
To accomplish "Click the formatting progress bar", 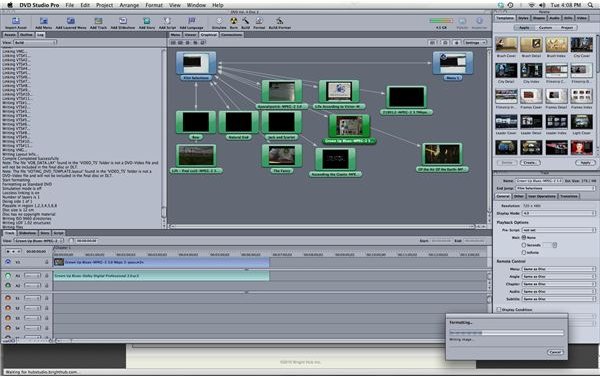I will (x=506, y=333).
